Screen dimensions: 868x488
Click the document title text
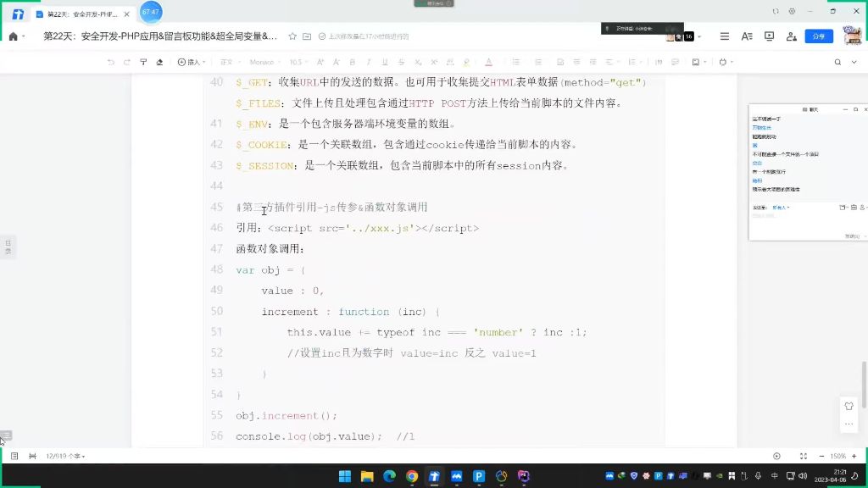click(x=160, y=36)
